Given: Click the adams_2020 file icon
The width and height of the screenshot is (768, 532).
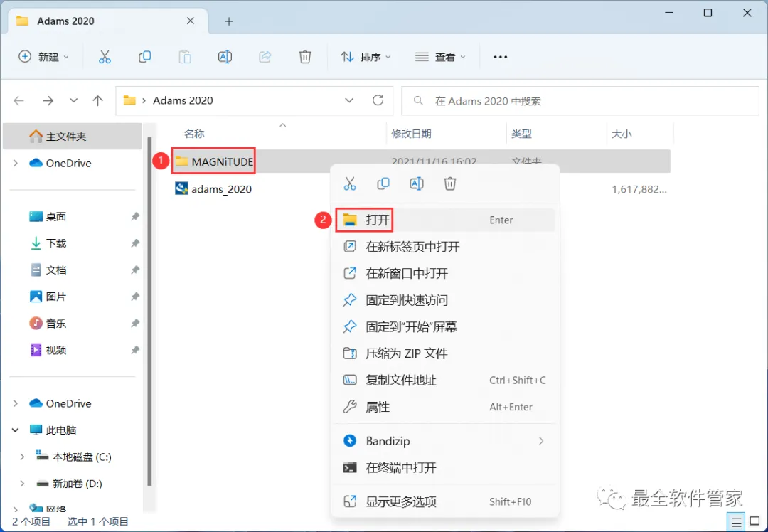Looking at the screenshot, I should [x=182, y=188].
